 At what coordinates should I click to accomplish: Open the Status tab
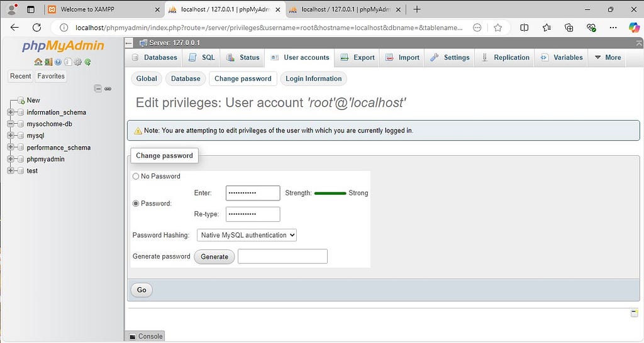coord(243,57)
